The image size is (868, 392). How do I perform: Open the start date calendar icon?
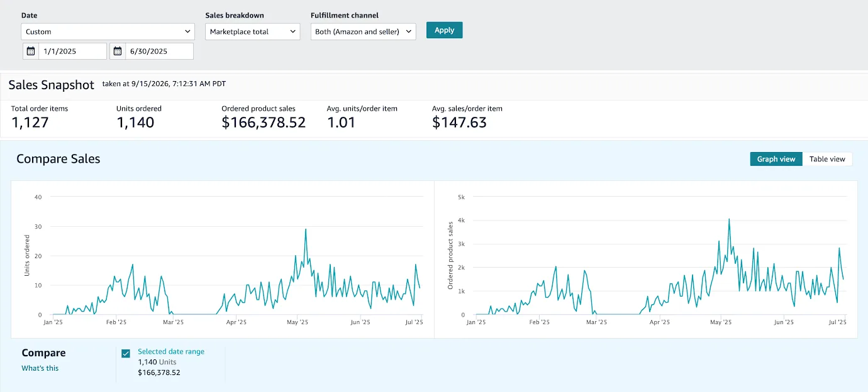[x=30, y=51]
